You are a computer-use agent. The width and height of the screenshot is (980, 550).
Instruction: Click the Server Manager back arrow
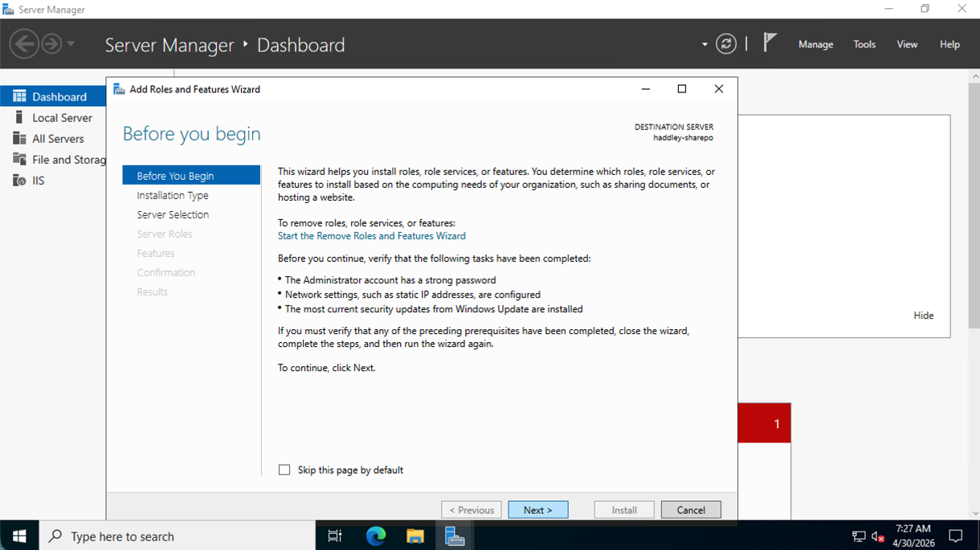[x=24, y=43]
